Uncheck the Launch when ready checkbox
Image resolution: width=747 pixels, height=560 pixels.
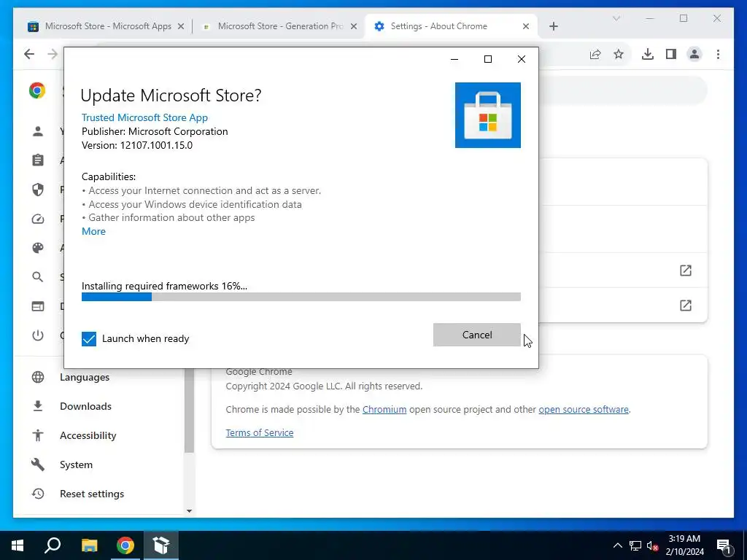click(x=88, y=338)
